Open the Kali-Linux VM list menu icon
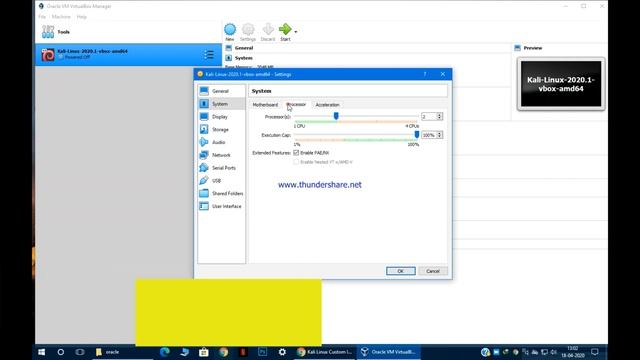 pos(209,54)
